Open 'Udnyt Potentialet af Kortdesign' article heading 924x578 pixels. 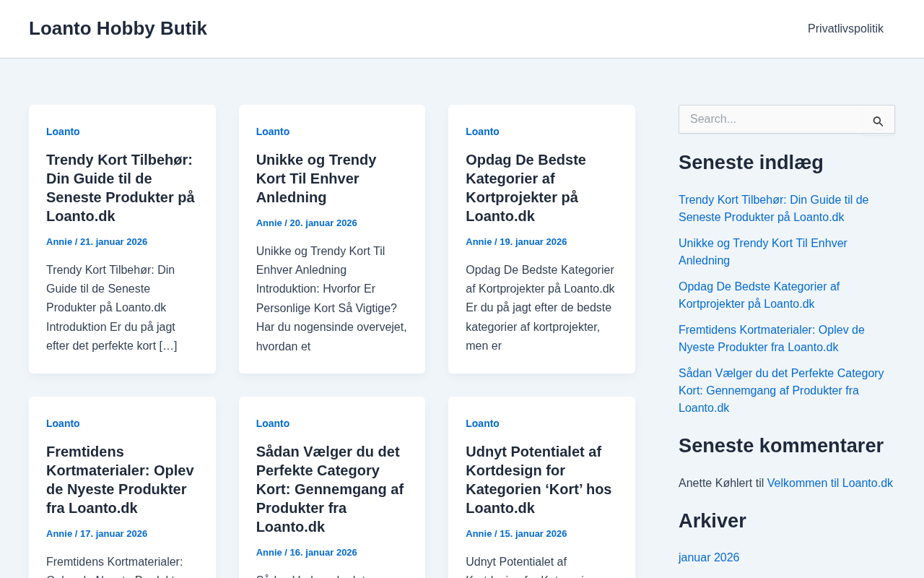point(539,480)
